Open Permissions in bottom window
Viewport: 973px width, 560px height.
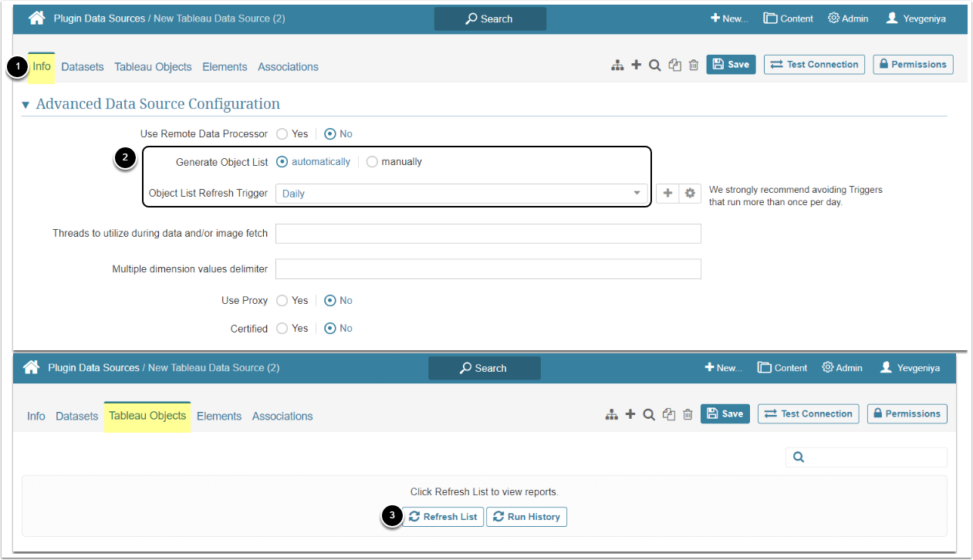click(x=907, y=414)
